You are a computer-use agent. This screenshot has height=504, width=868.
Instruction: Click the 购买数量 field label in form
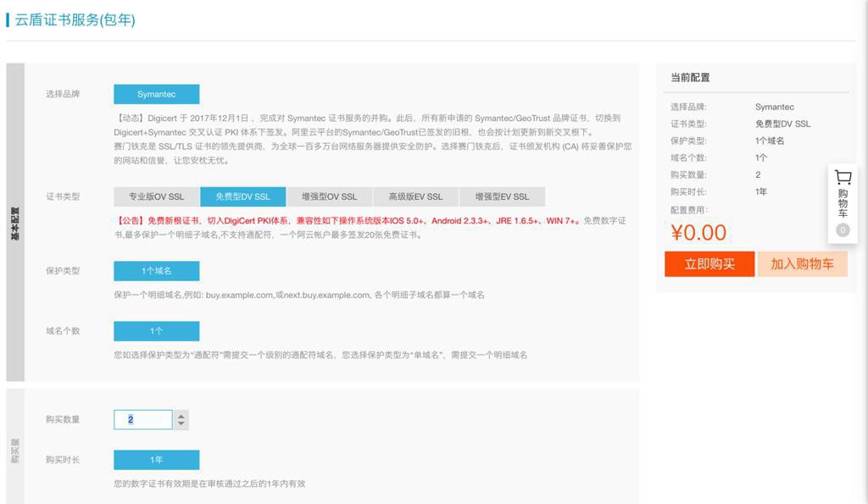tap(63, 419)
